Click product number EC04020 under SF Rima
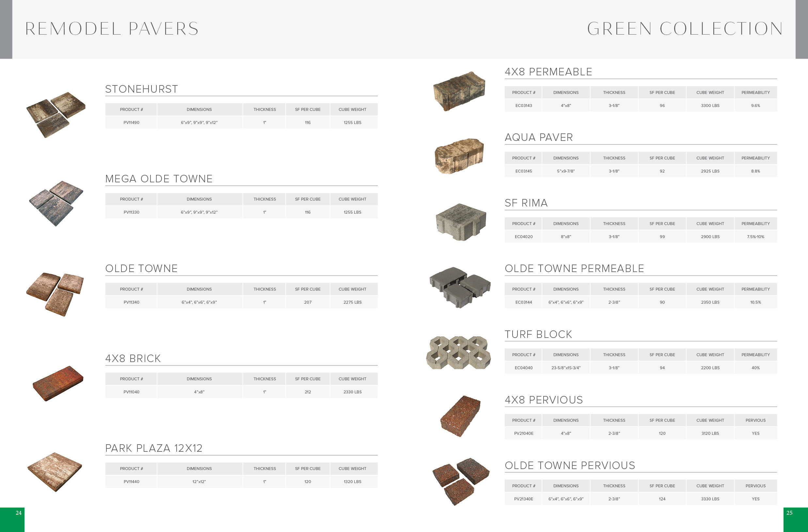The image size is (808, 532). 524,237
